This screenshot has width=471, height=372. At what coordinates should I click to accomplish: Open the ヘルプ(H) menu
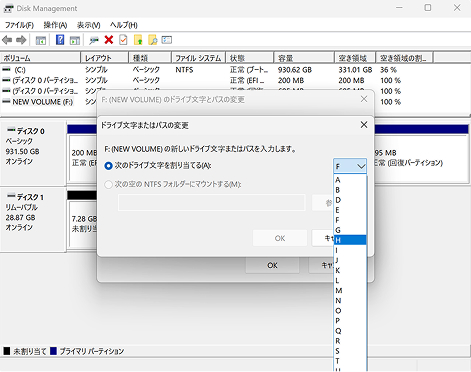point(124,25)
